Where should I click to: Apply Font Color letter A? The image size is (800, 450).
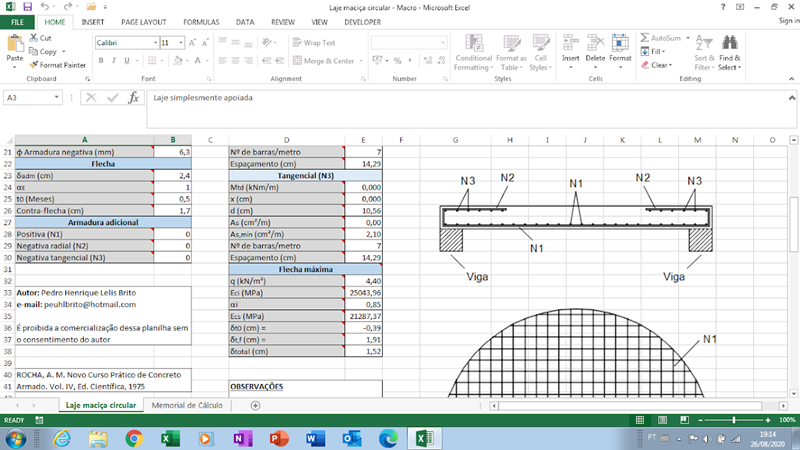[x=197, y=61]
